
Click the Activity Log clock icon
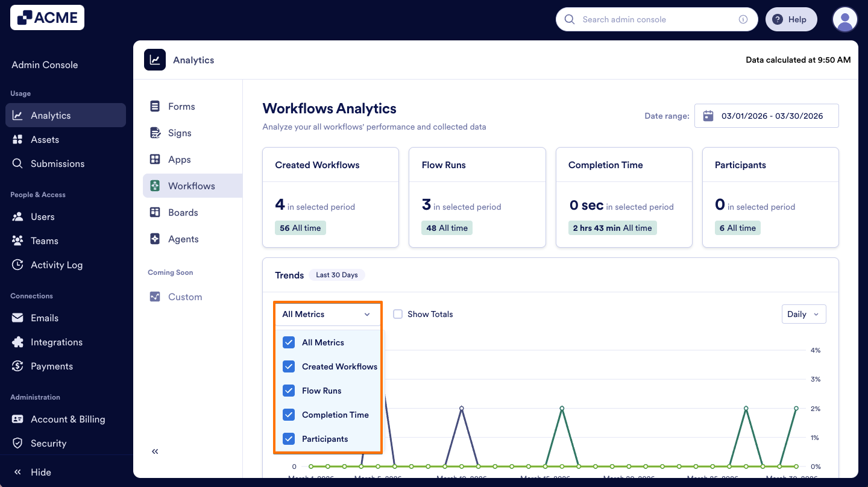[17, 265]
